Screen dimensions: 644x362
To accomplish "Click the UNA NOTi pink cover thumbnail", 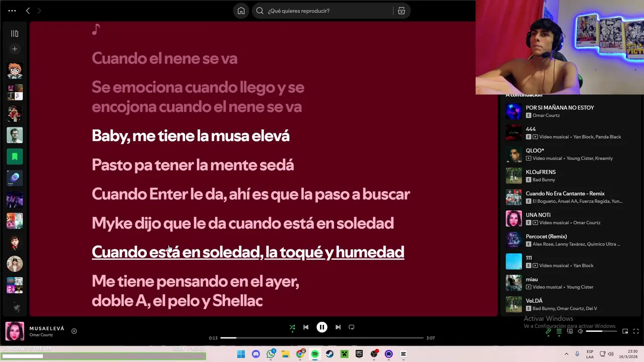I will pyautogui.click(x=514, y=219).
